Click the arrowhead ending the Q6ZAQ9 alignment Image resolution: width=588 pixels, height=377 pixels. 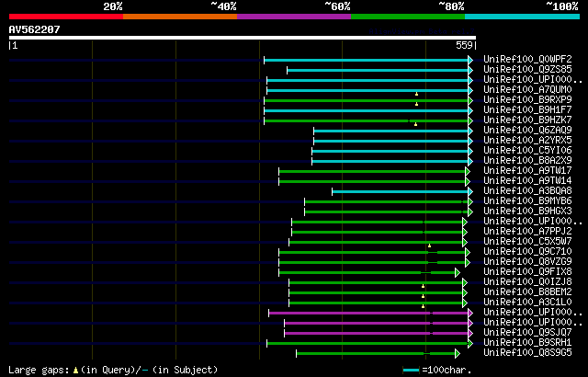470,131
